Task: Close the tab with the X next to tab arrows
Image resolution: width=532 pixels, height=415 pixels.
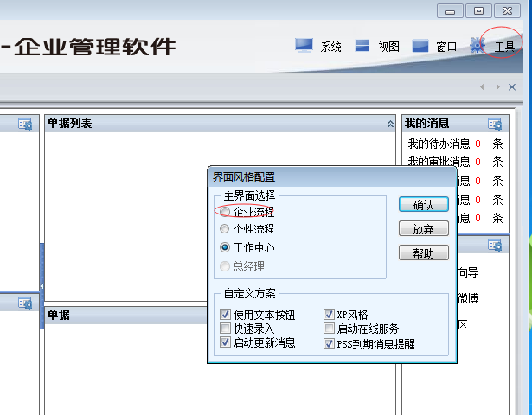Action: 513,87
